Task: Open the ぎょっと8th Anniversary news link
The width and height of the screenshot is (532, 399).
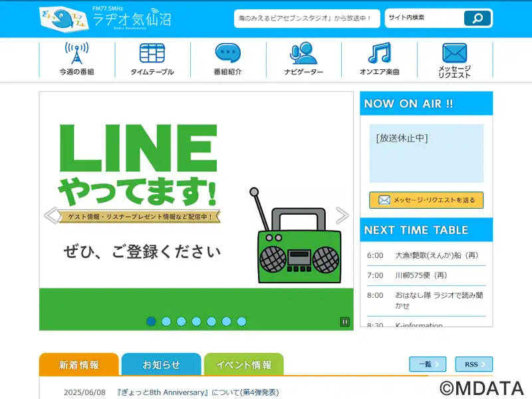Action: point(198,392)
